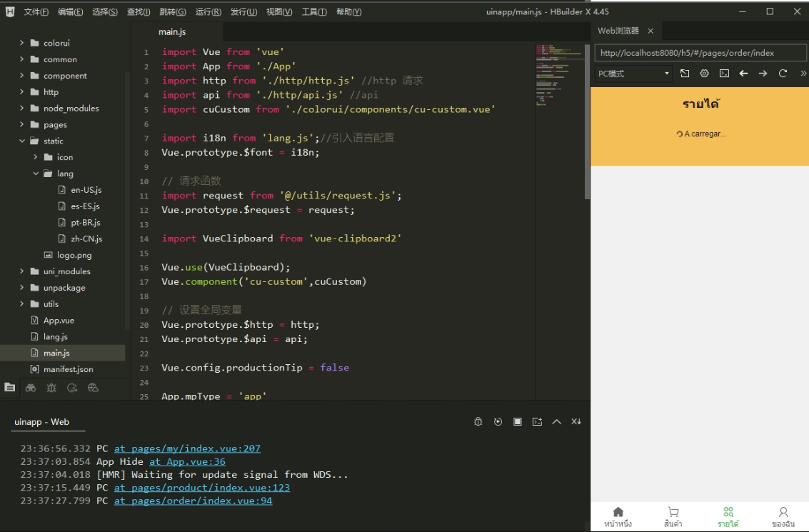Open browser devtools console icon
The height and width of the screenshot is (532, 809).
coord(724,74)
